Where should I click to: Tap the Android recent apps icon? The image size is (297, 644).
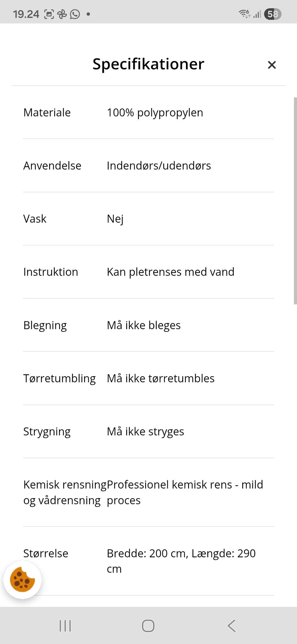65,626
